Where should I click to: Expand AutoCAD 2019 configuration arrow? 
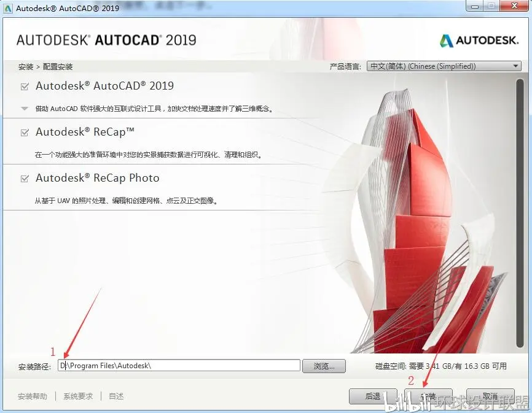point(25,109)
